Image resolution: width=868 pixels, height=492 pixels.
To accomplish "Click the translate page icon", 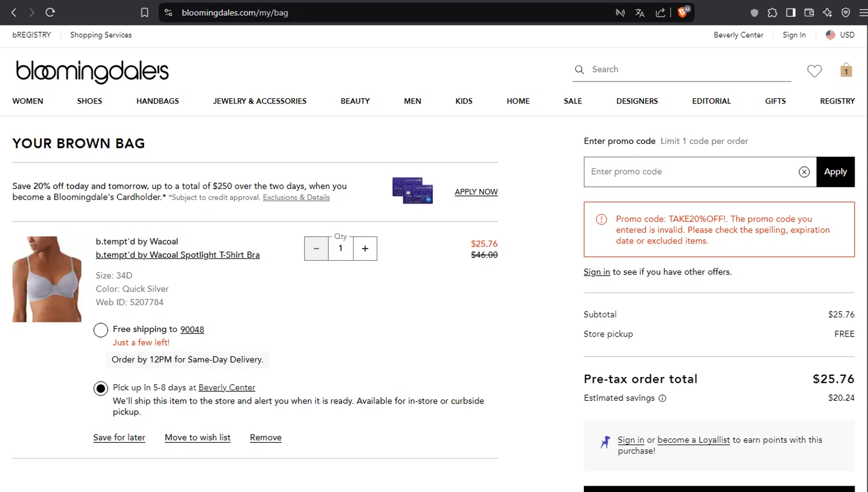I will coord(639,13).
